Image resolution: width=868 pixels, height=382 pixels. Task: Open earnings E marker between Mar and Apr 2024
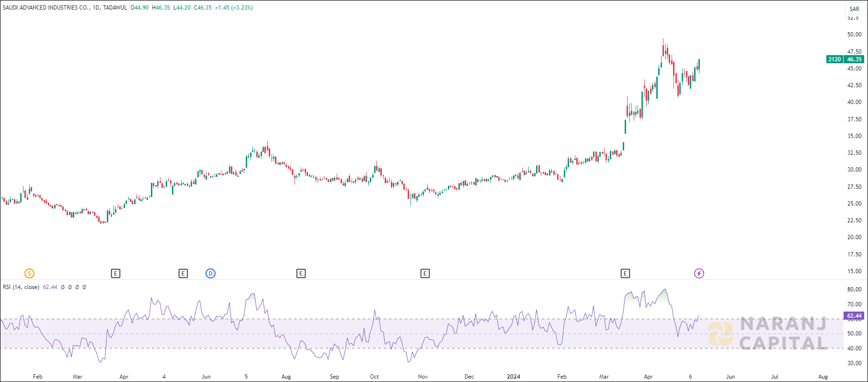(x=625, y=274)
